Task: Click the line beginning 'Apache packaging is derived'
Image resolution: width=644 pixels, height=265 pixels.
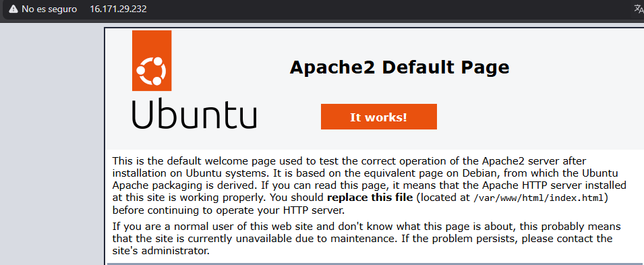Action: click(370, 185)
